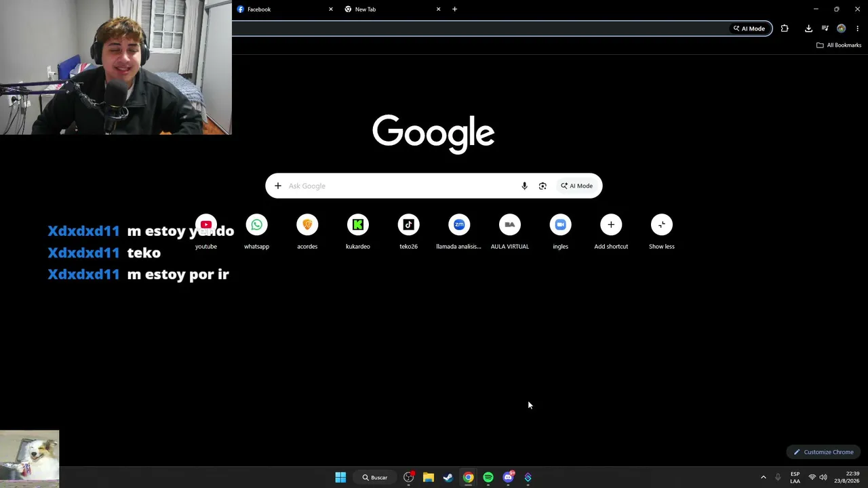Open the All Bookmarks folder

(839, 45)
